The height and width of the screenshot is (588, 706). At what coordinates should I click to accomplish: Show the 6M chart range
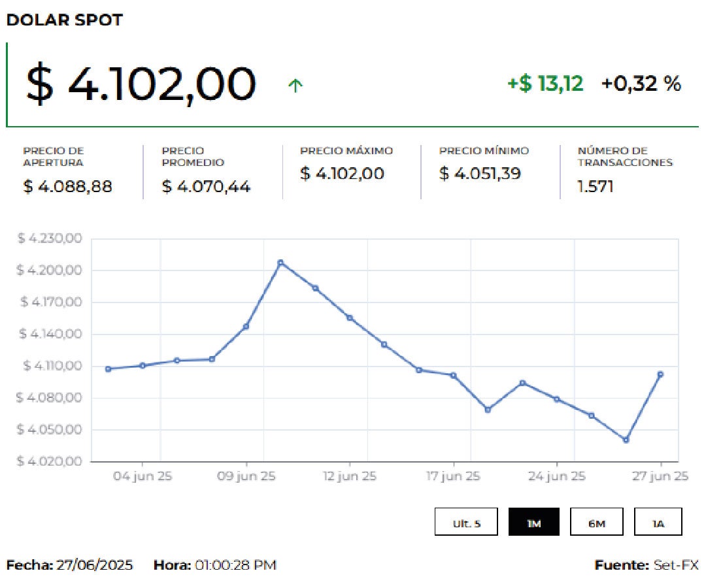pyautogui.click(x=596, y=523)
